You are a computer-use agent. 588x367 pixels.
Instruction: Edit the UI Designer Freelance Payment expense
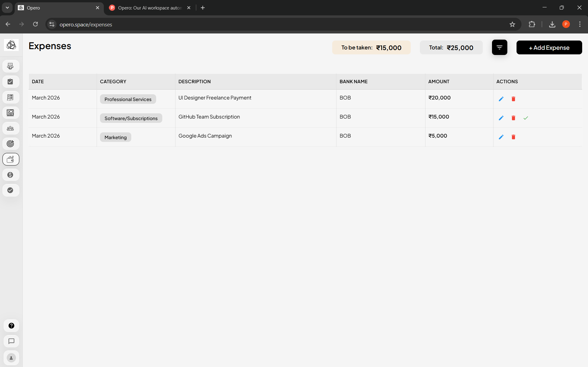pos(501,99)
